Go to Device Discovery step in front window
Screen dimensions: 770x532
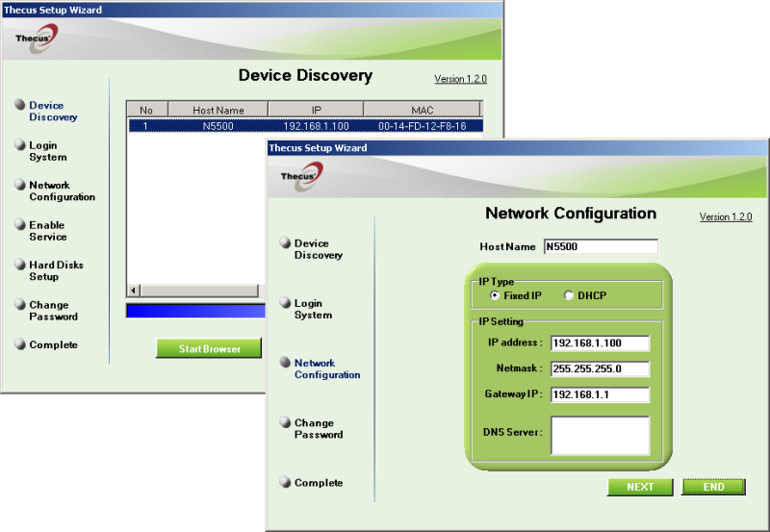[319, 249]
